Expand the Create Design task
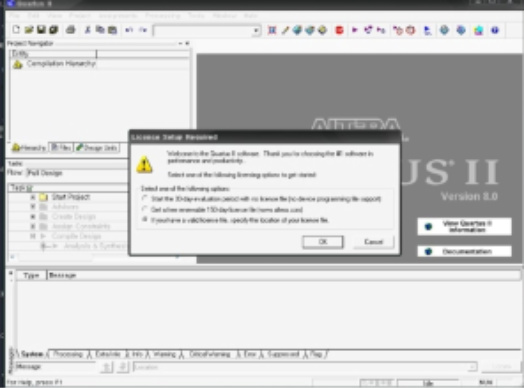Image resolution: width=524 pixels, height=388 pixels. (x=33, y=217)
